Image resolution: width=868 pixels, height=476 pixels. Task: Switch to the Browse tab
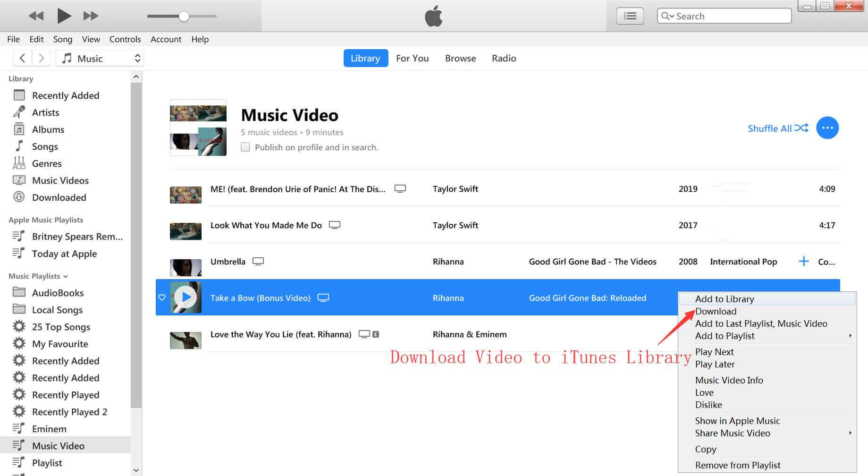[x=460, y=58]
